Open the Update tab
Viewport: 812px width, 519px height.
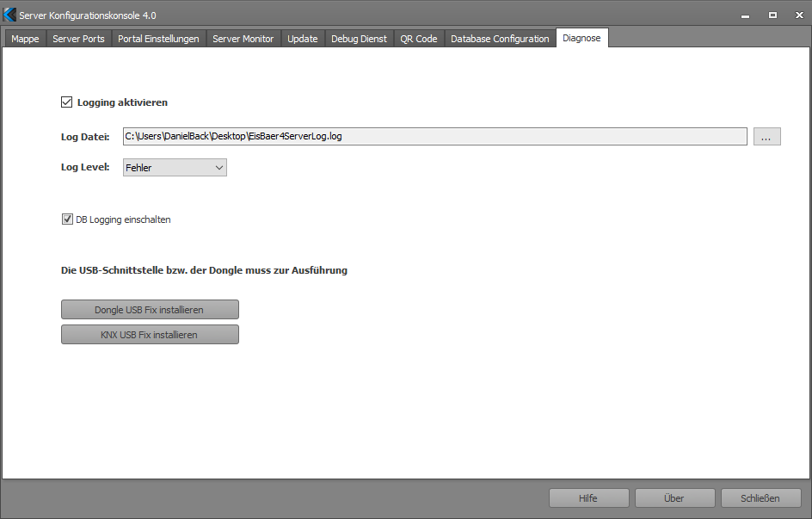click(x=303, y=39)
